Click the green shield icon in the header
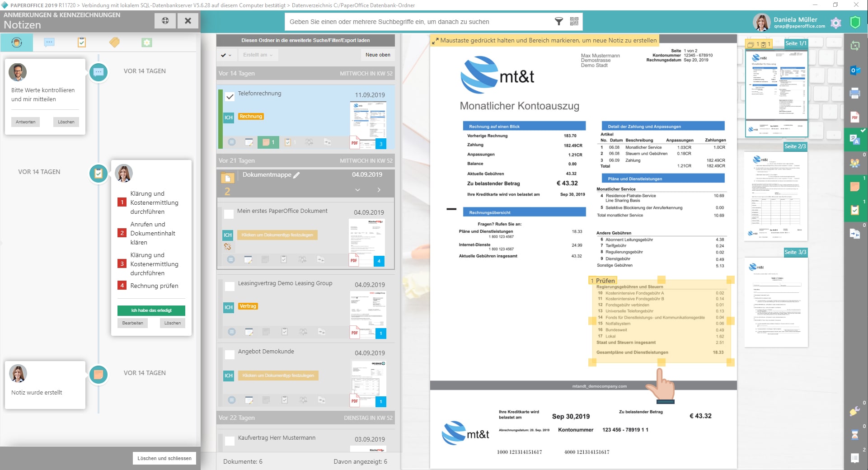Viewport: 868px width, 470px height. click(855, 23)
